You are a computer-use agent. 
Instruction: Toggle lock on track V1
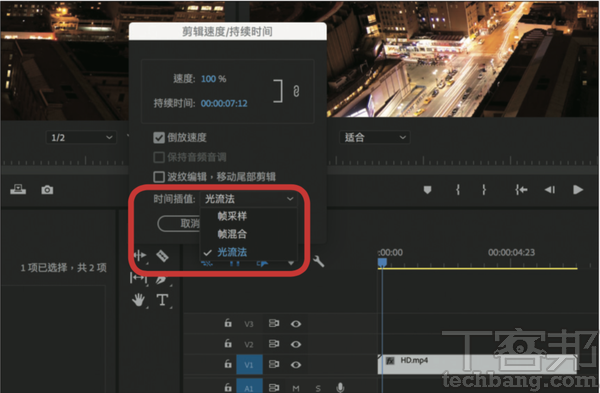click(228, 364)
